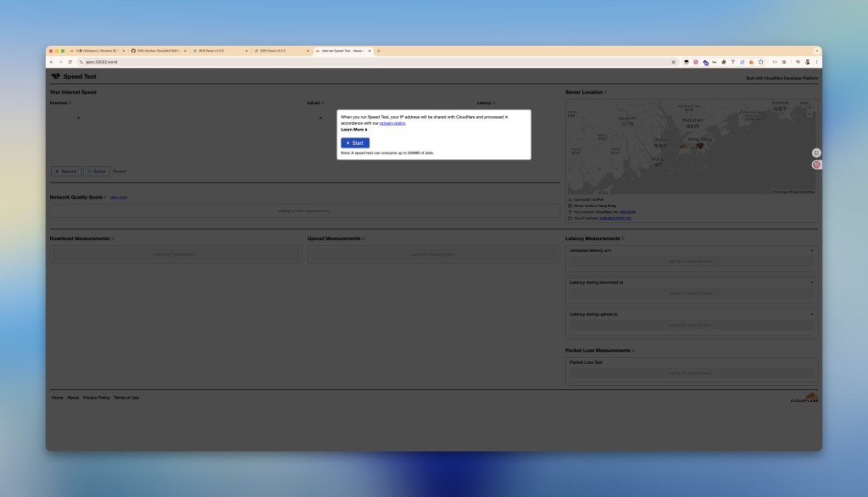Click the browser back arrow

[51, 62]
